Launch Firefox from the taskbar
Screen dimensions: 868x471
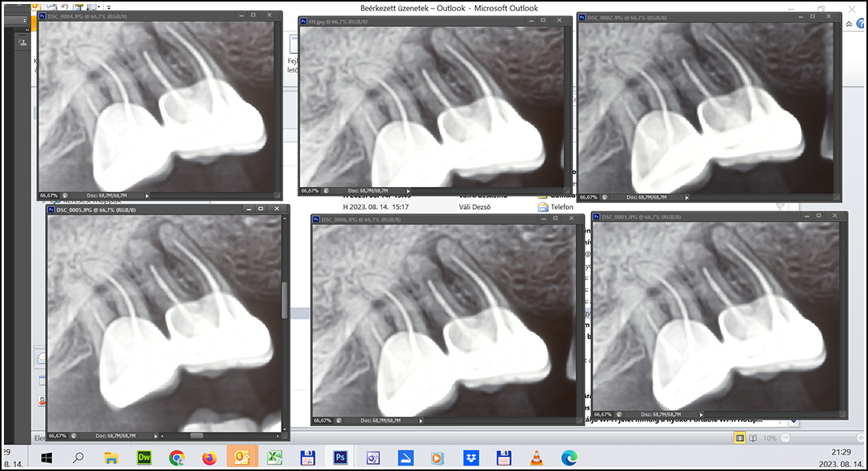[209, 457]
